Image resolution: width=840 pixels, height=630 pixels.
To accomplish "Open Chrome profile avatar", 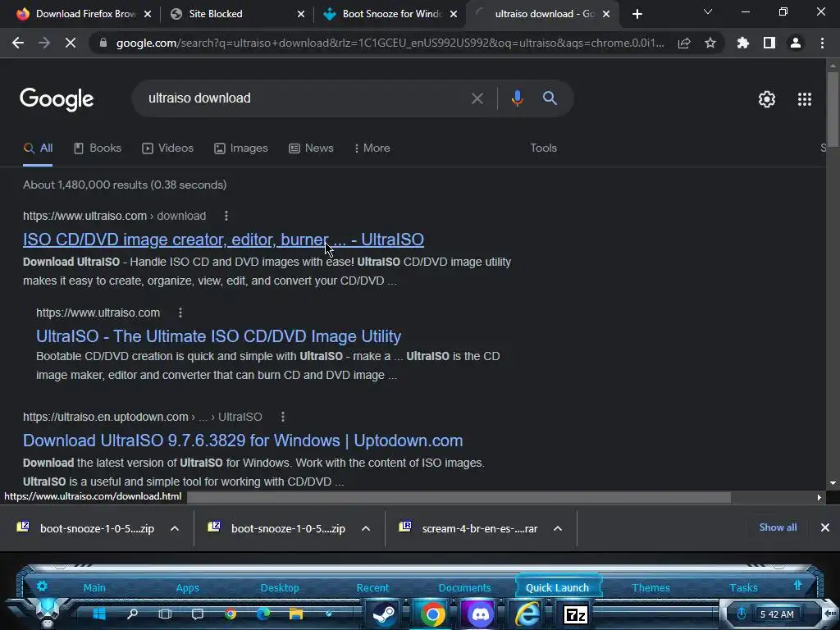I will point(796,43).
